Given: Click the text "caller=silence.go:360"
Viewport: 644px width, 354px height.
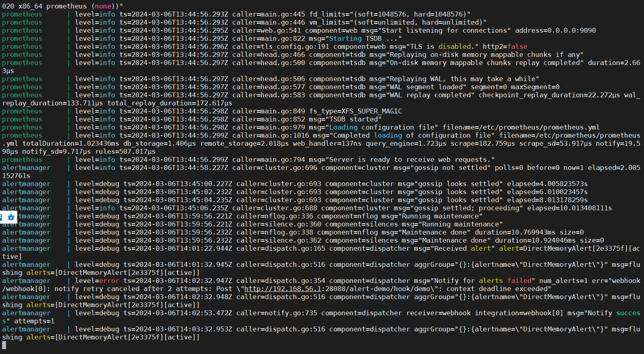Looking at the screenshot, I should pyautogui.click(x=279, y=224).
